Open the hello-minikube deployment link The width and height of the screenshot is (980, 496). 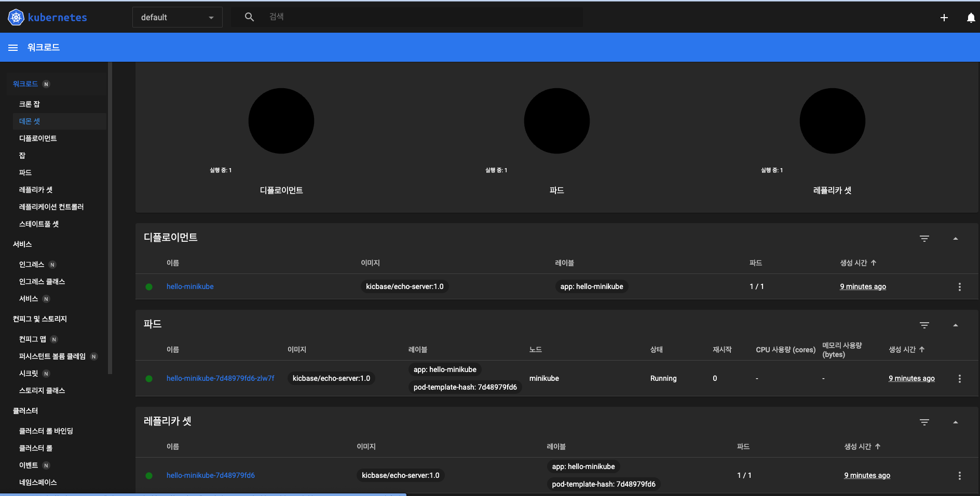[x=190, y=286]
